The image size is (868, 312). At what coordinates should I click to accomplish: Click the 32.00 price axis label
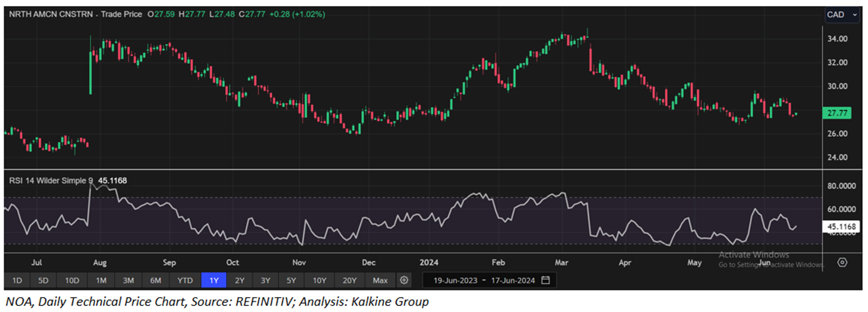(x=837, y=62)
